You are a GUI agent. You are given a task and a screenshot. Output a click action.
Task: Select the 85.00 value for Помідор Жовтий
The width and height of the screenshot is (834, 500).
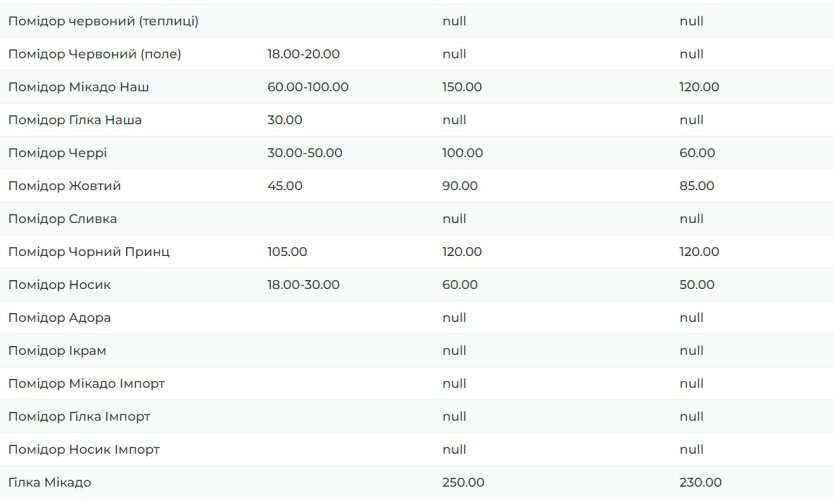click(697, 186)
